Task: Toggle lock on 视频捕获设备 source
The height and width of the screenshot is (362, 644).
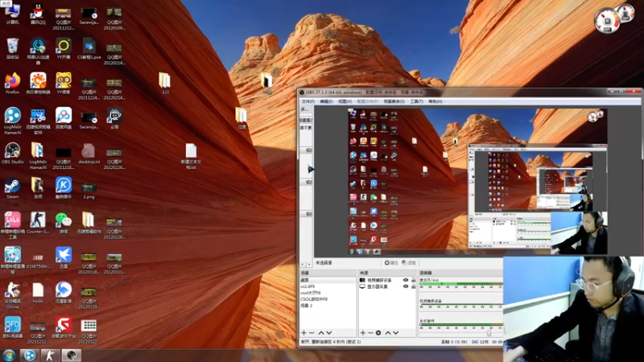Action: [414, 280]
